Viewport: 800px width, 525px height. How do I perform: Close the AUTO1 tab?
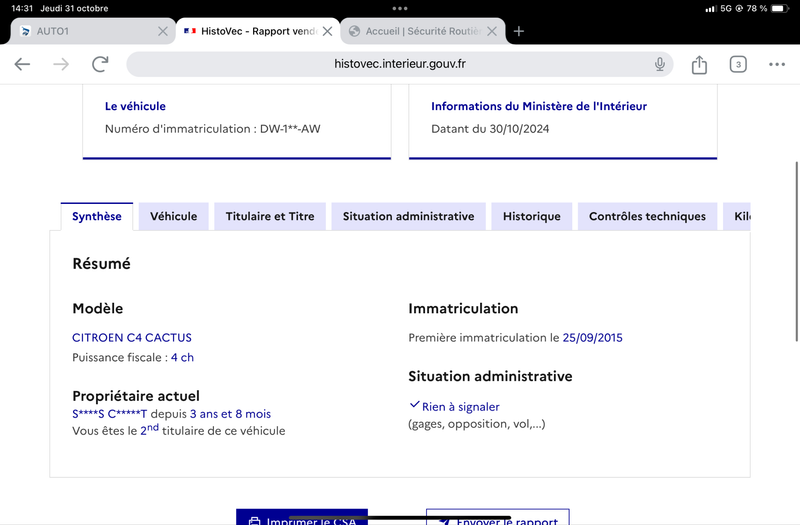(163, 31)
